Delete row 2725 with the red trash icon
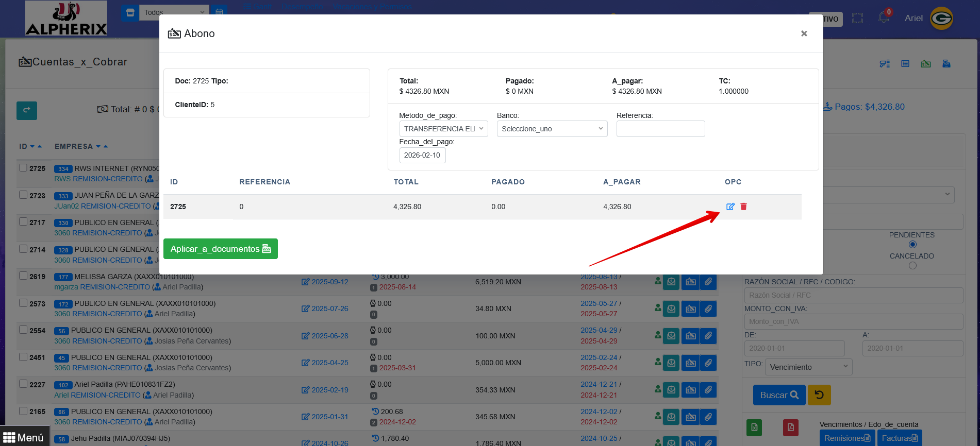The height and width of the screenshot is (446, 980). pos(743,207)
